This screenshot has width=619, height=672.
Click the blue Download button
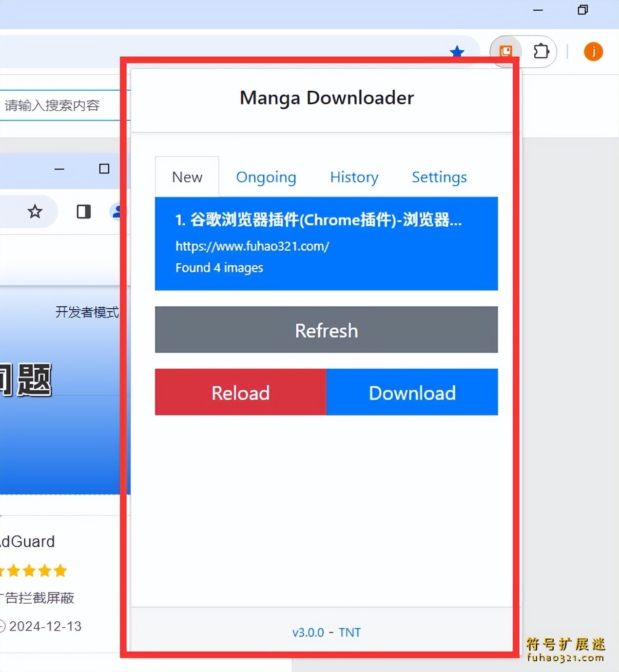click(x=412, y=392)
